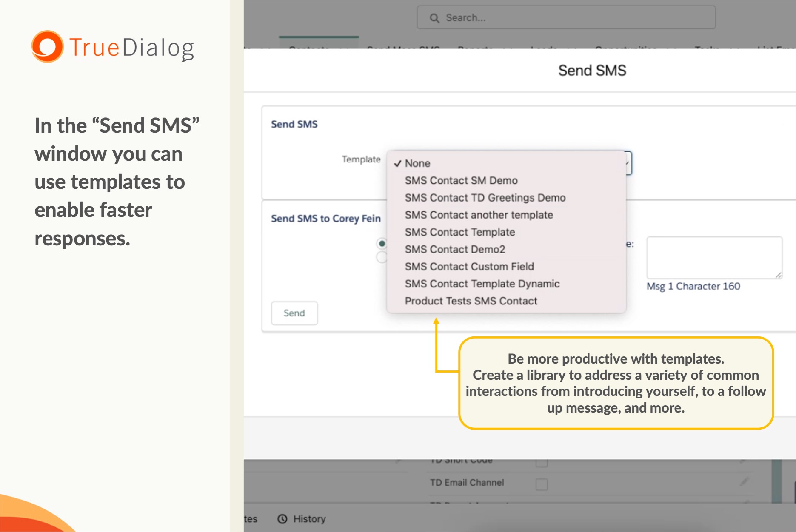
Task: Pick Product Tests SMS Contact template
Action: tap(471, 301)
